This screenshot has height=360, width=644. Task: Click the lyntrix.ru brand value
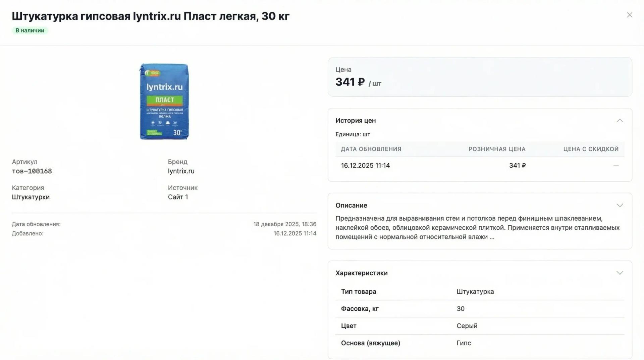click(181, 171)
